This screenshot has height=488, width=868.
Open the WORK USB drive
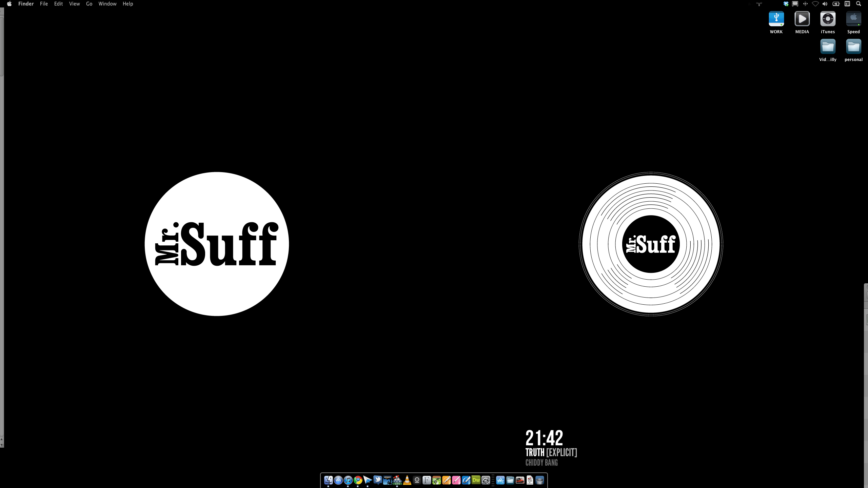click(776, 19)
